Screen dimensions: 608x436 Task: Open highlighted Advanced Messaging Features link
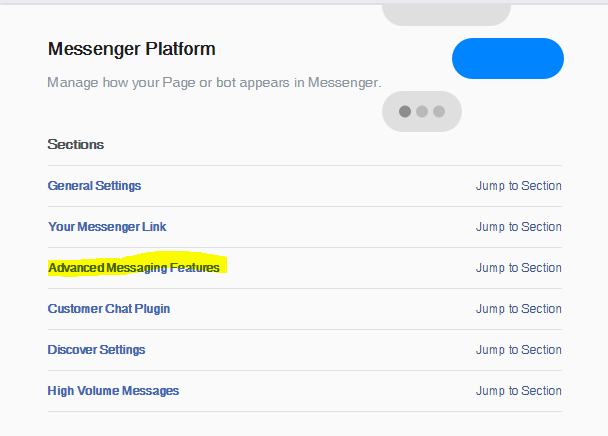coord(134,268)
